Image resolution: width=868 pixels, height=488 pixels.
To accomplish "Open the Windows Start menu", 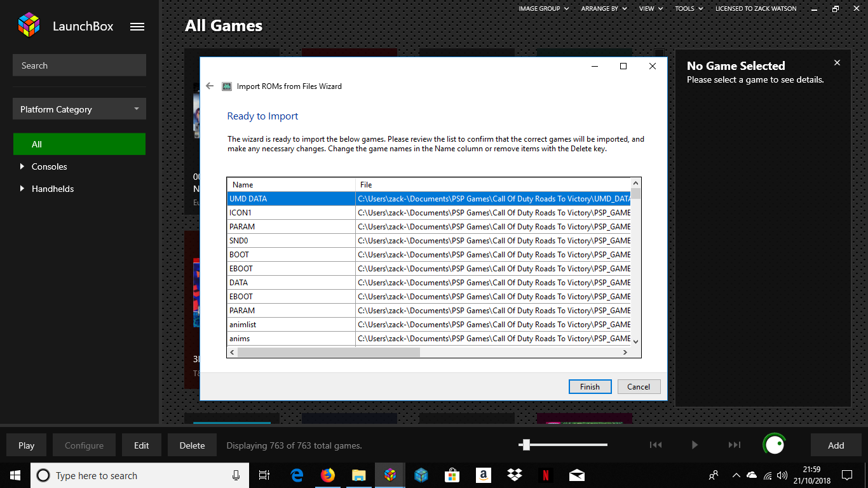I will click(15, 475).
